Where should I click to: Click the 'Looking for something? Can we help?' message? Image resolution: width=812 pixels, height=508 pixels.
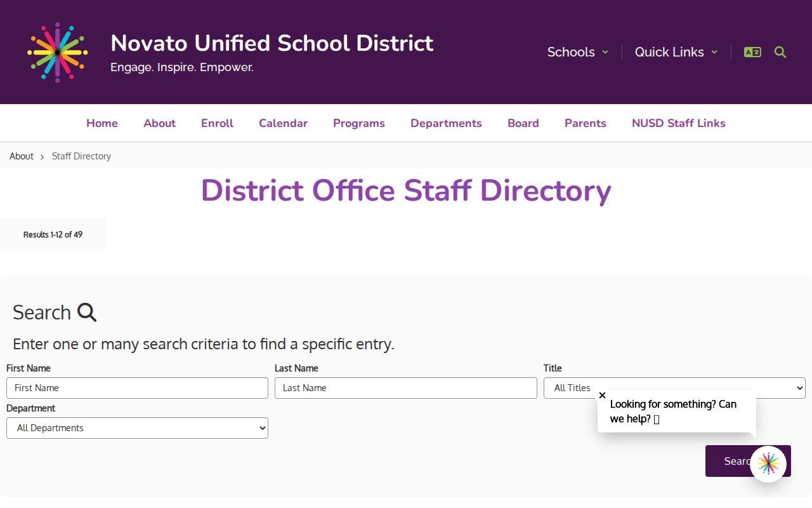673,411
